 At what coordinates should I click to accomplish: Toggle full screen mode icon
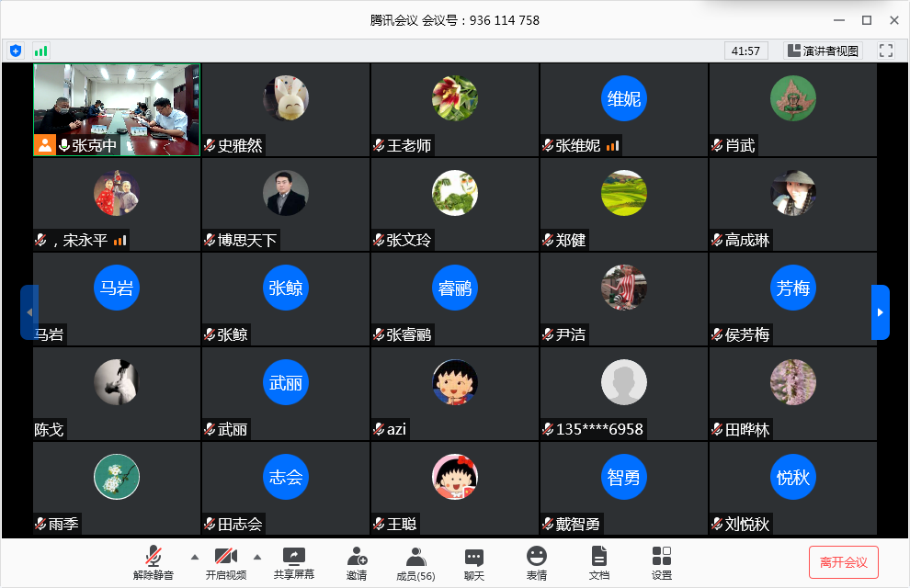[x=886, y=51]
